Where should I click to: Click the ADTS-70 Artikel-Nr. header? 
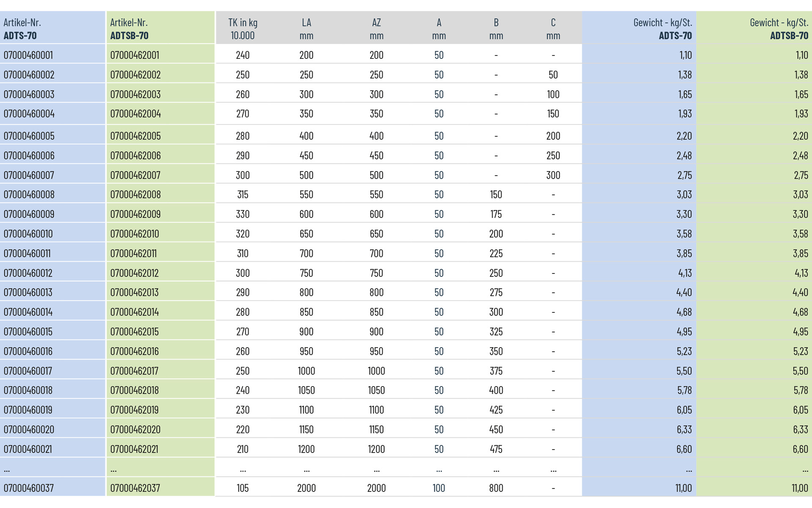[x=22, y=29]
